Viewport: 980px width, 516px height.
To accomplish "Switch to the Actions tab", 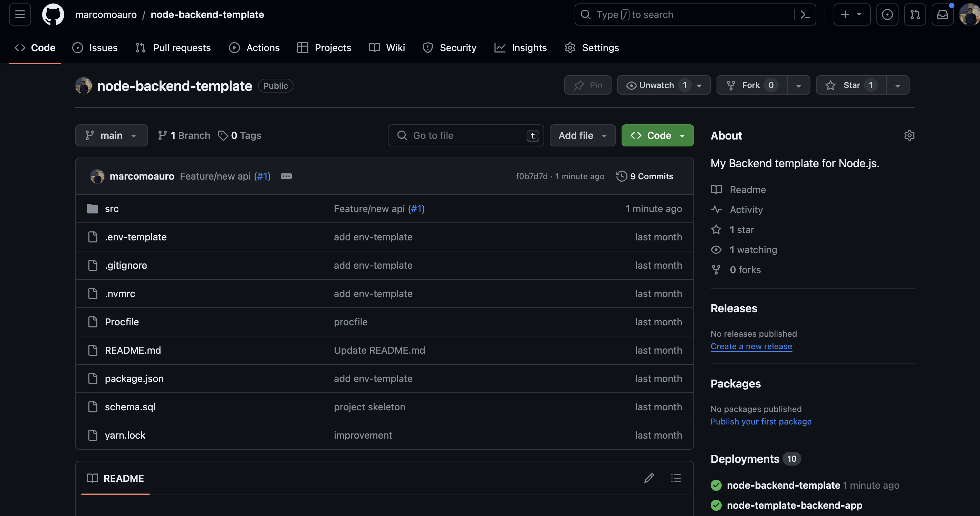I will tap(254, 48).
